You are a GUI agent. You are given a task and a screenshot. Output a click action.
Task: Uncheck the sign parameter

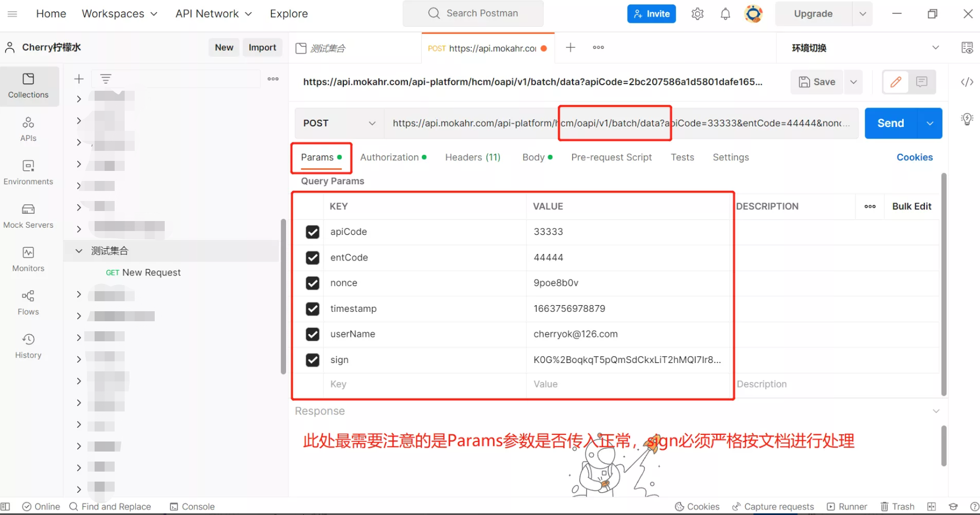point(313,360)
